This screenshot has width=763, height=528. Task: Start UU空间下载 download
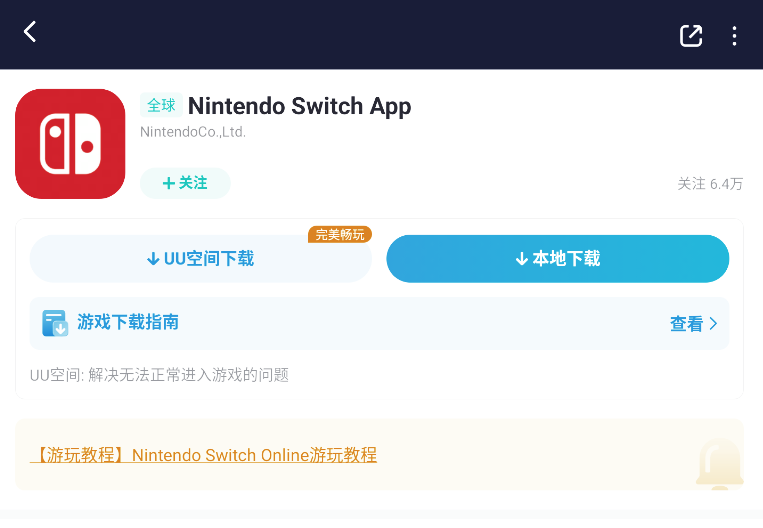200,258
